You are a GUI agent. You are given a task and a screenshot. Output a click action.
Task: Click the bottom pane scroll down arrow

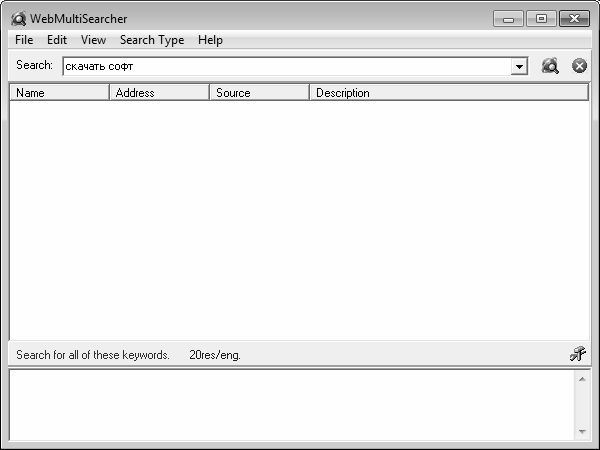[582, 432]
